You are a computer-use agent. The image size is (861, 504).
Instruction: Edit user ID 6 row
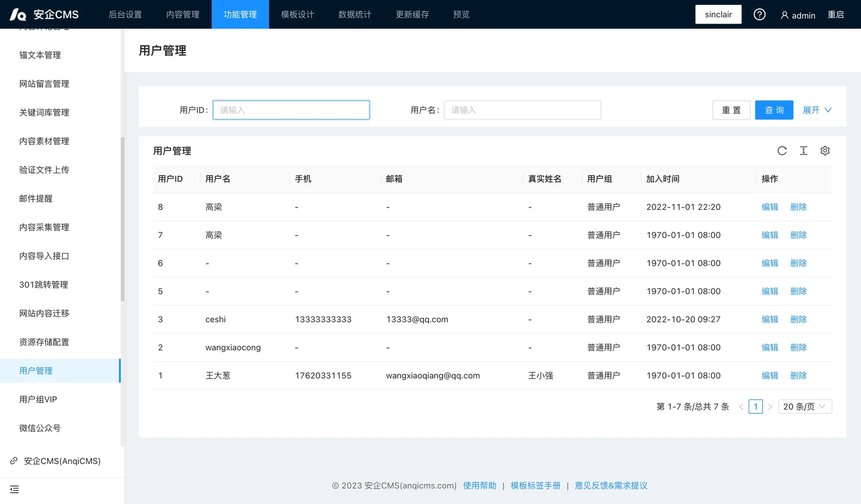click(x=770, y=263)
